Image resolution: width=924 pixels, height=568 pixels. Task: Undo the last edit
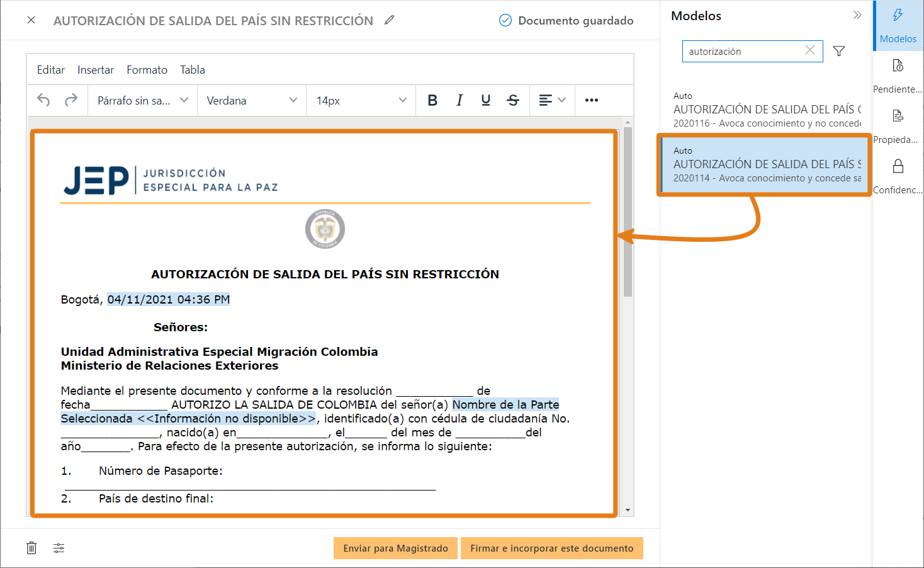tap(43, 100)
